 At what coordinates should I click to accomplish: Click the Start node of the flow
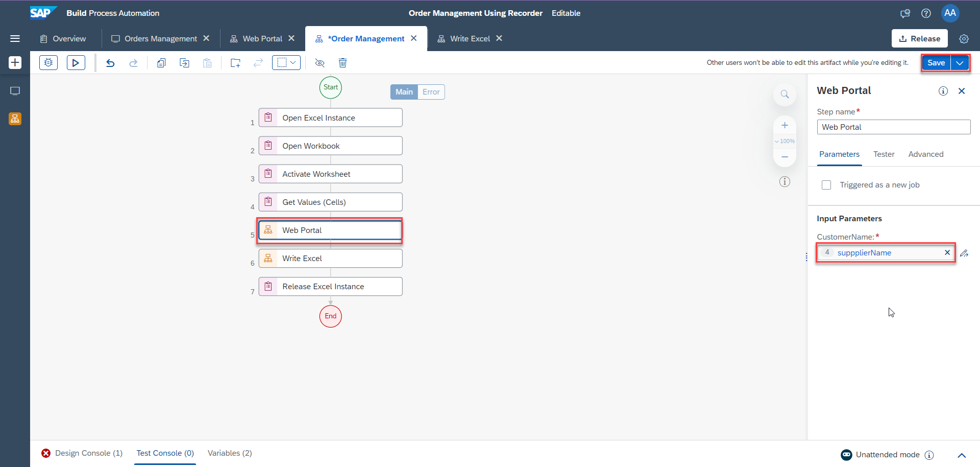(331, 87)
